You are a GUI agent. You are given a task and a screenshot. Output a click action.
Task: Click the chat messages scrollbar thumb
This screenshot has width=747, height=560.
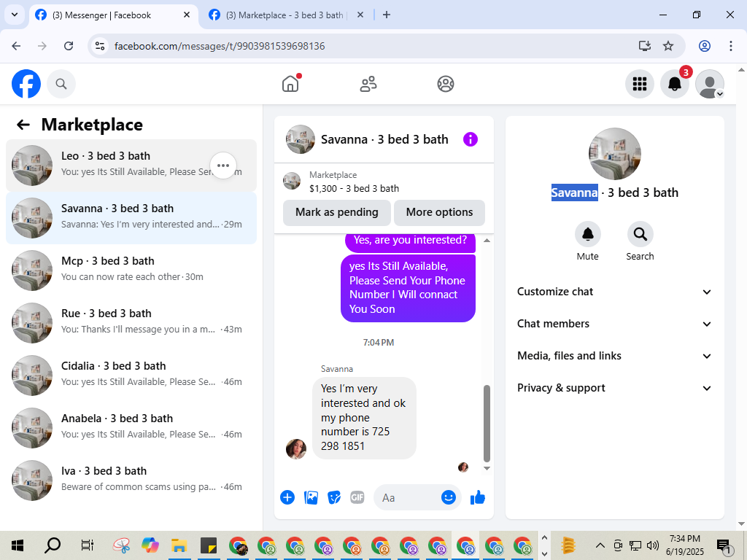coord(487,424)
